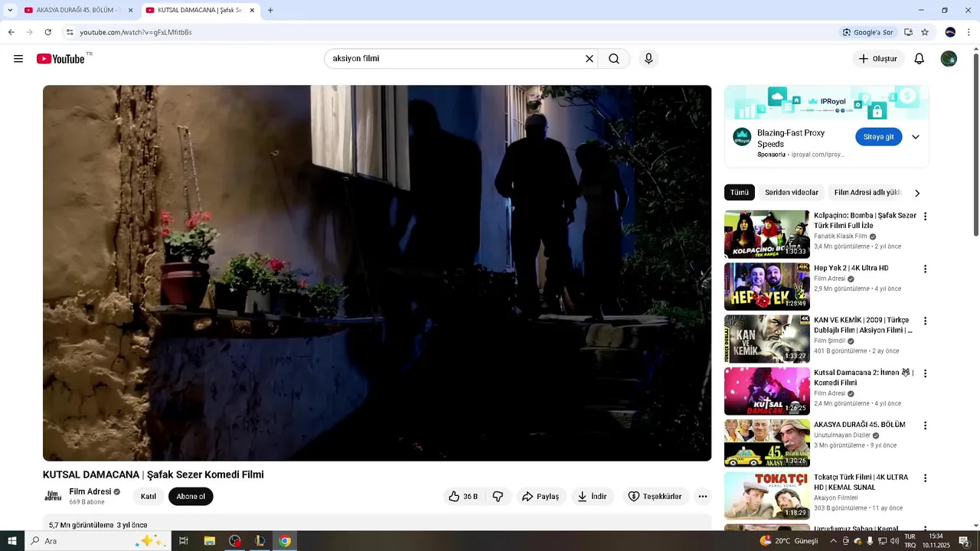Click the Katıl join button
Image resolution: width=980 pixels, height=551 pixels.
[149, 497]
